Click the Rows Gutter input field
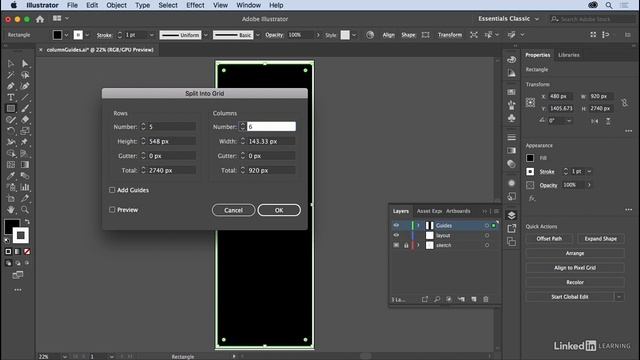The image size is (640, 360). 171,156
